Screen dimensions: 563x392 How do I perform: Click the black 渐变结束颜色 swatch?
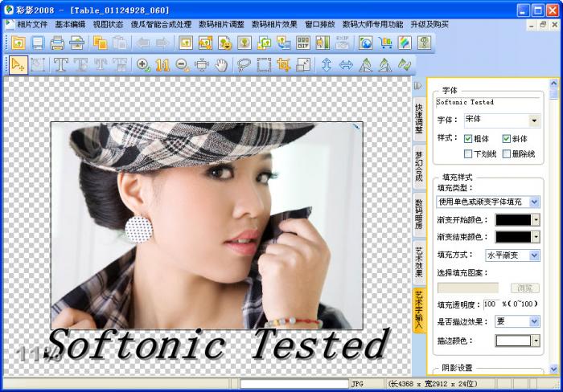point(513,237)
